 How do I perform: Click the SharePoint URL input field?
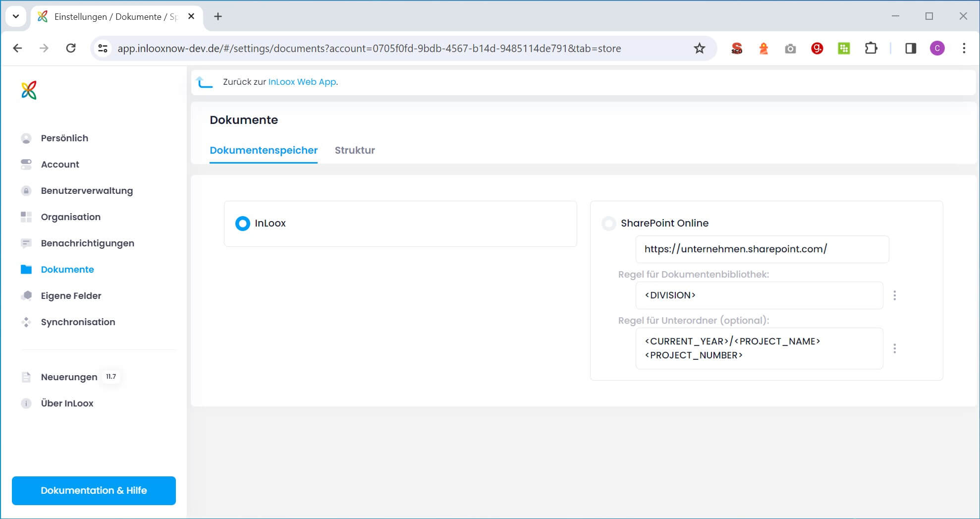point(762,249)
